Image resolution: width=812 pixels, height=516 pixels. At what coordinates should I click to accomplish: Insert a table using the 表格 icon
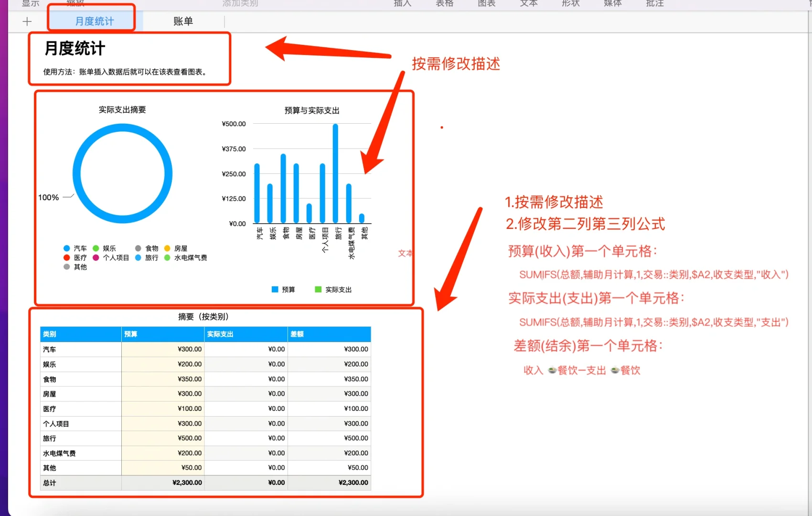pos(444,3)
